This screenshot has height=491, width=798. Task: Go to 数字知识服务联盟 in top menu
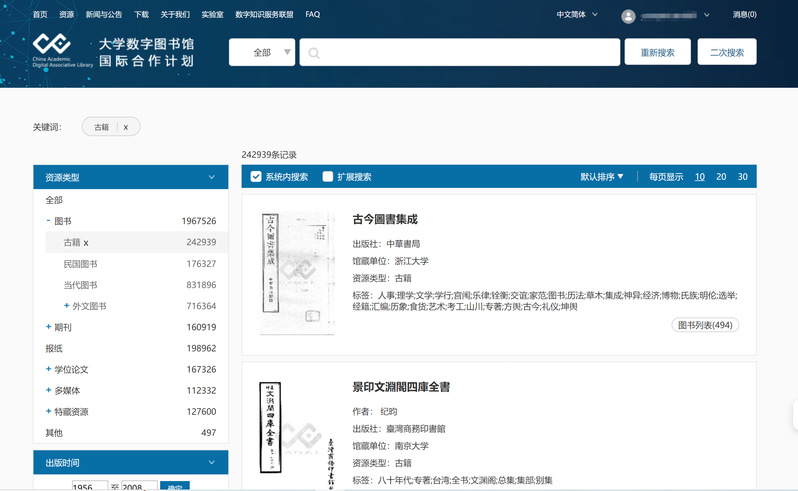click(264, 15)
